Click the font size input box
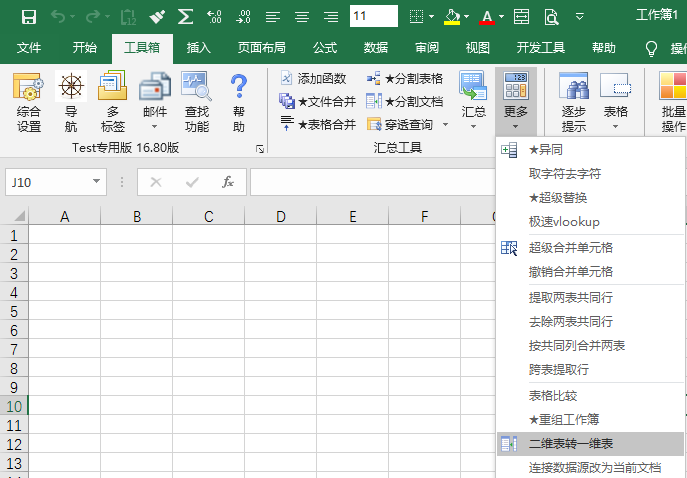The width and height of the screenshot is (687, 478). tap(373, 17)
